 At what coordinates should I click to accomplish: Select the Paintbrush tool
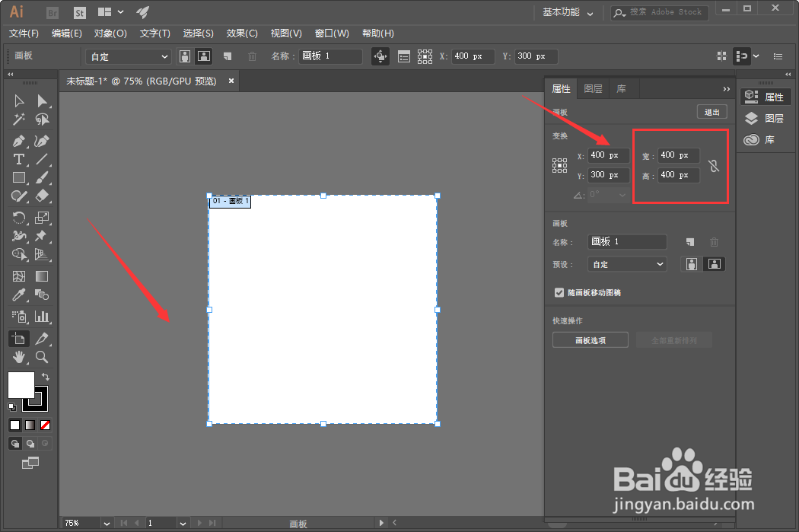tap(42, 177)
